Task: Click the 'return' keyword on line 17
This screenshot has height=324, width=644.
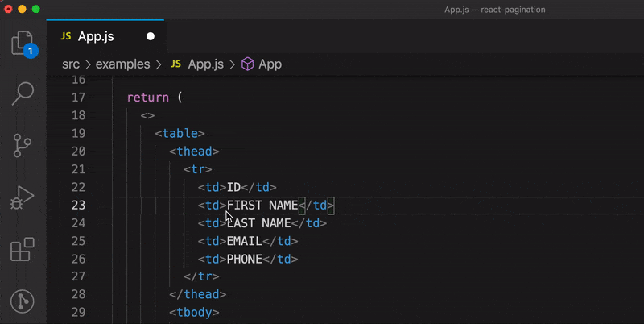Action: [x=148, y=98]
